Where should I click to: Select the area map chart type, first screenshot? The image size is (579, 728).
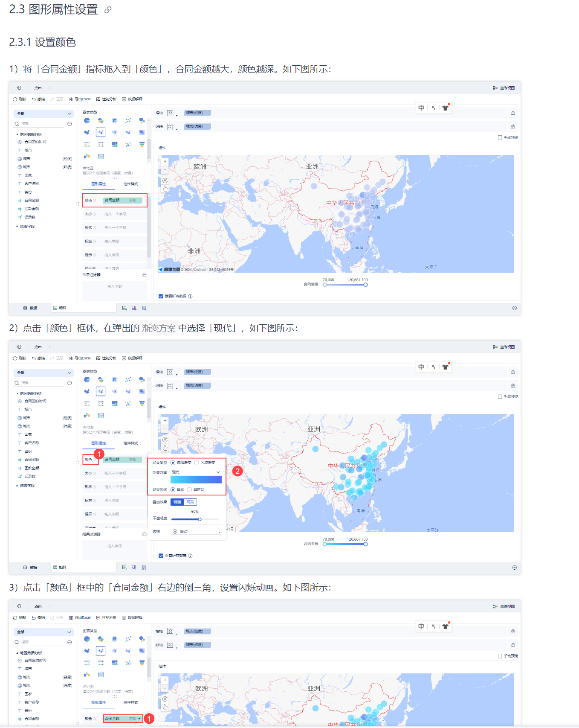click(87, 132)
